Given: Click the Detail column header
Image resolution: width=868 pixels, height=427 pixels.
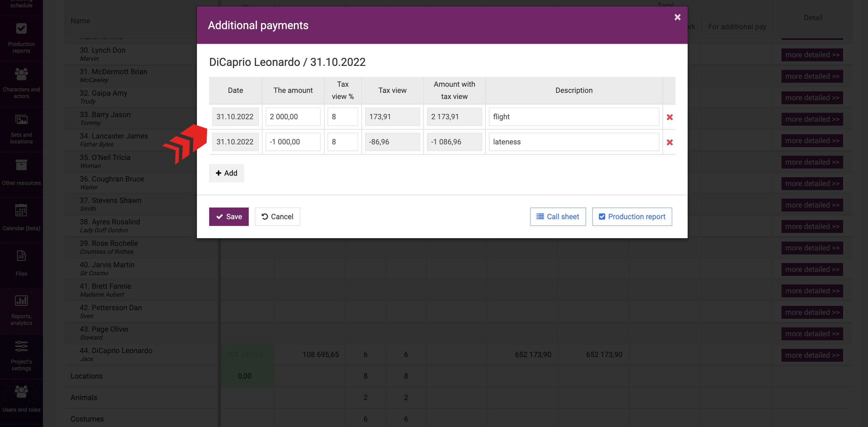Looking at the screenshot, I should [813, 18].
